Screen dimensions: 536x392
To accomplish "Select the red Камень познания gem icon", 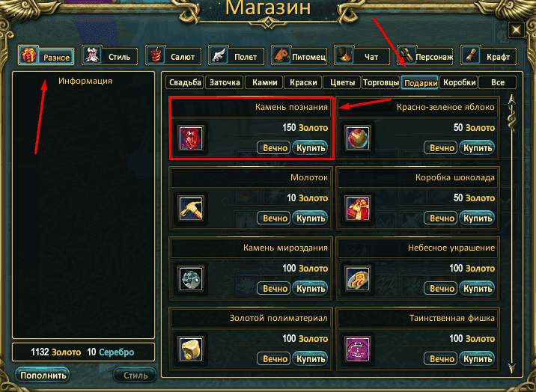I will [x=191, y=138].
